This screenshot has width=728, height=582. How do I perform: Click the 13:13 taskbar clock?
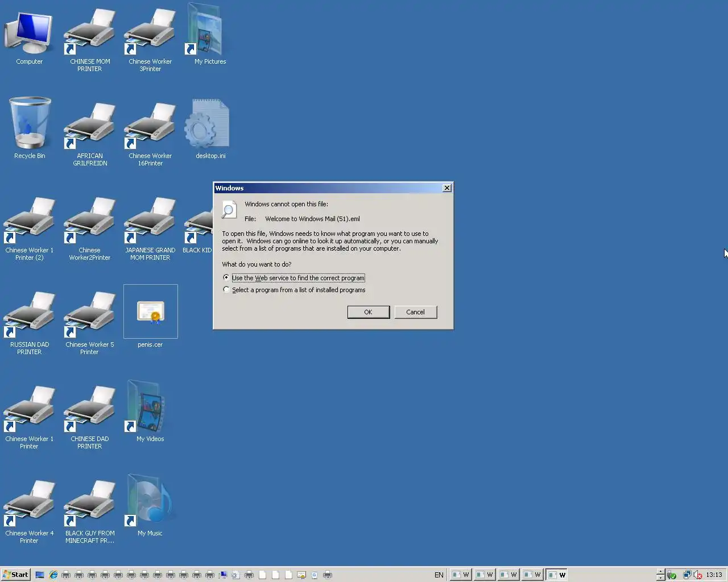tap(714, 575)
